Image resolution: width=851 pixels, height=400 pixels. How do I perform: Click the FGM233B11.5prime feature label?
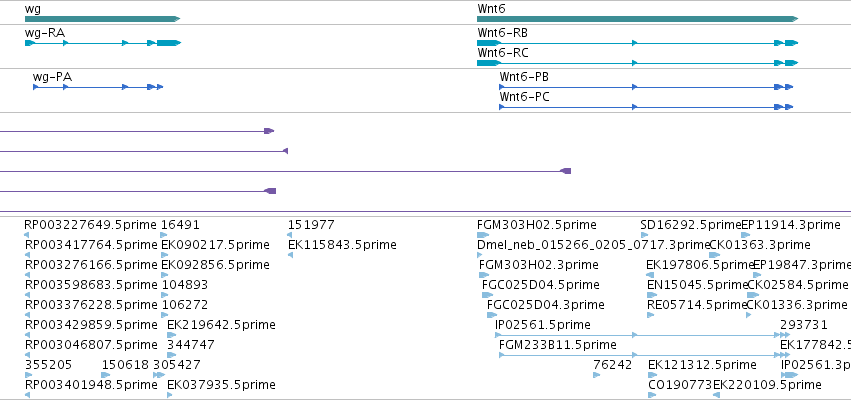[557, 345]
